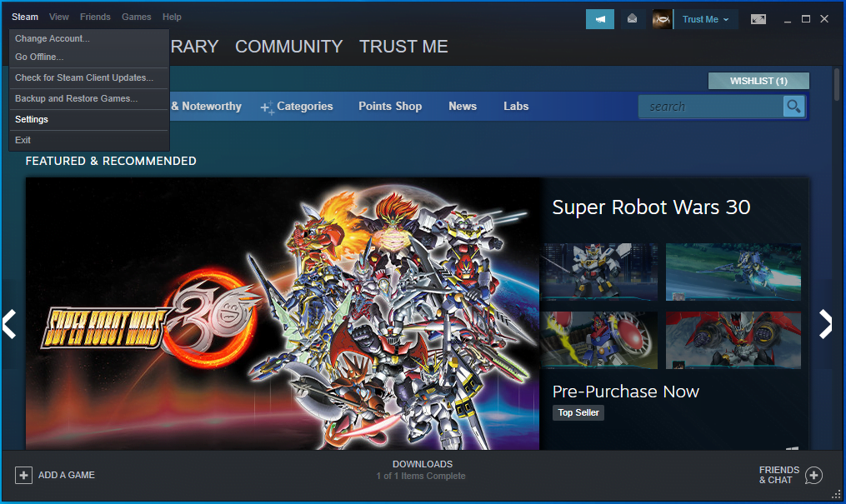The height and width of the screenshot is (504, 846).
Task: Open the Help menu
Action: click(172, 17)
